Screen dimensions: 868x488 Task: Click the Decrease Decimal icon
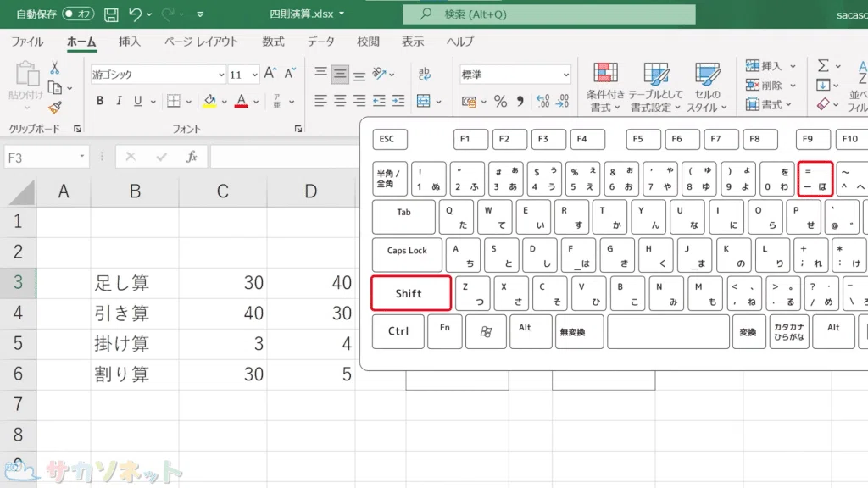563,101
